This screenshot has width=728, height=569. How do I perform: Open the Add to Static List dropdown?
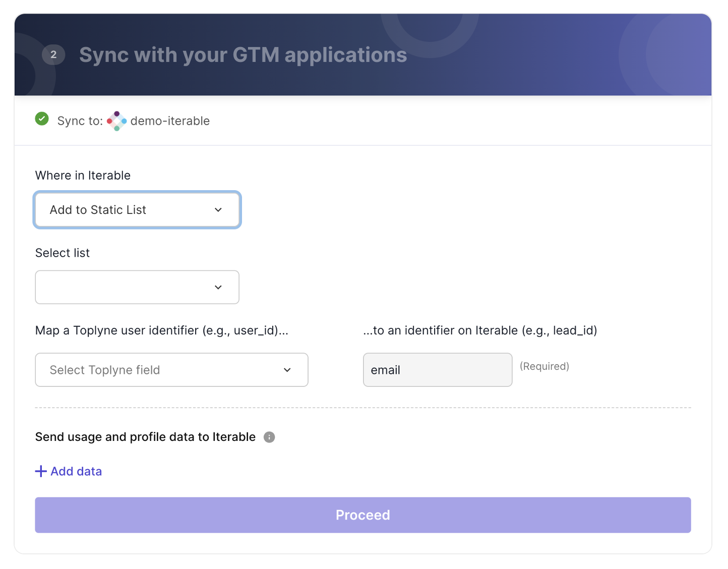[137, 210]
